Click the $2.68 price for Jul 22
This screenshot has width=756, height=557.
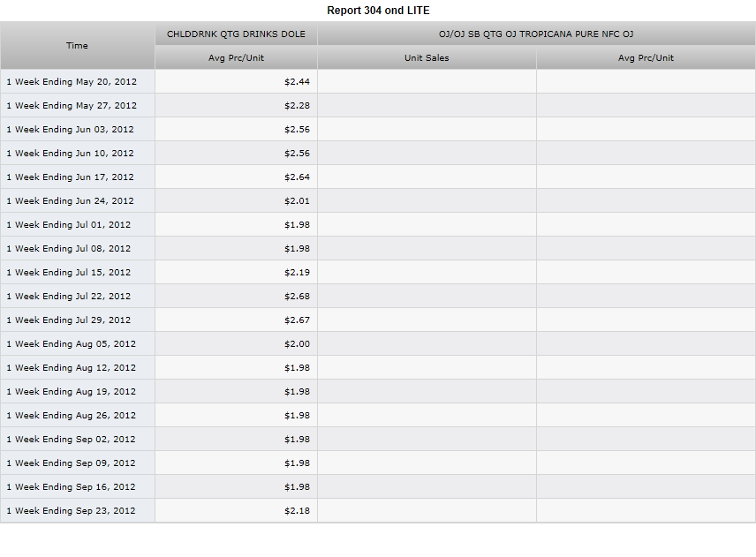(297, 296)
